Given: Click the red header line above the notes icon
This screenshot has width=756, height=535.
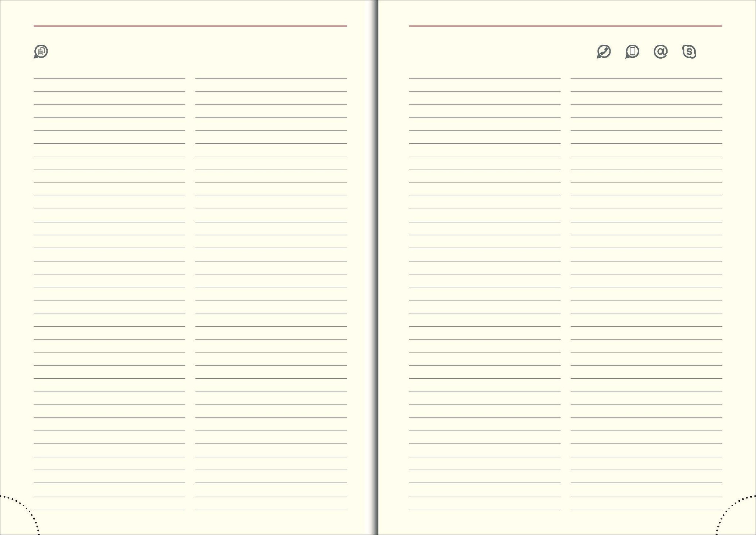Looking at the screenshot, I should (190, 26).
